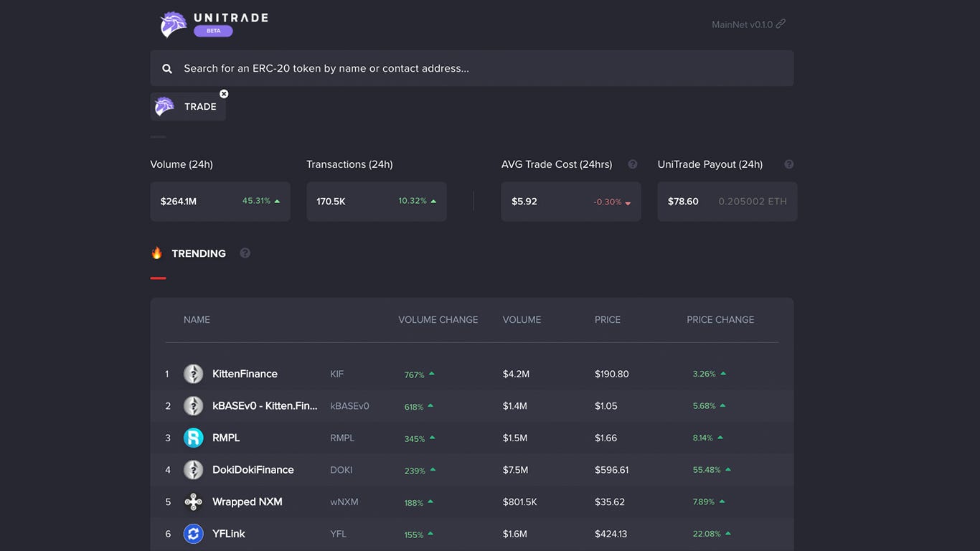The image size is (980, 551).
Task: Click the $801.5K Wrapped NXM volume
Action: 520,502
